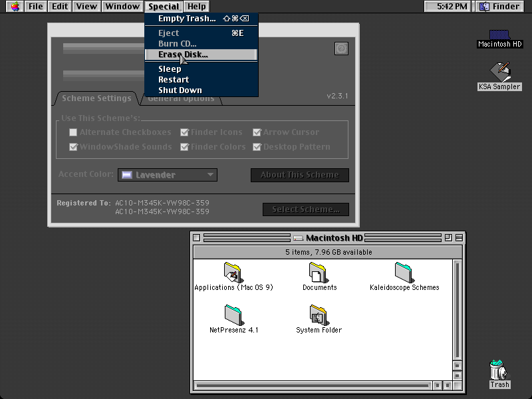Click the menu bar clock showing 5:42 PM
Image resolution: width=532 pixels, height=399 pixels.
[448, 7]
